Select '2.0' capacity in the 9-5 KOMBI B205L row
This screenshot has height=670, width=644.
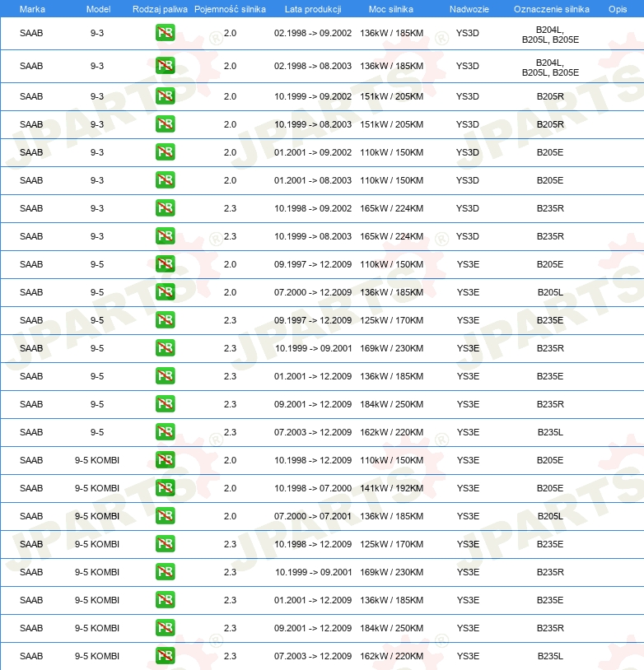230,516
